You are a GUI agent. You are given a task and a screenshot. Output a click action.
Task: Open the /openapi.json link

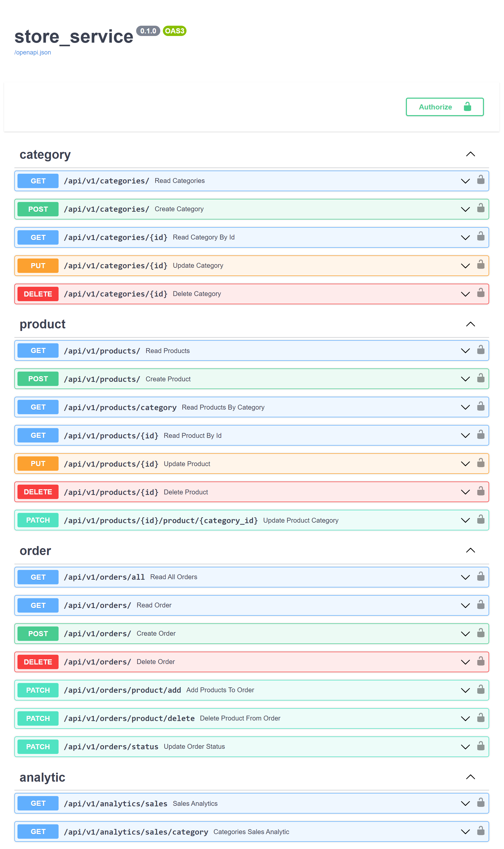[x=33, y=52]
